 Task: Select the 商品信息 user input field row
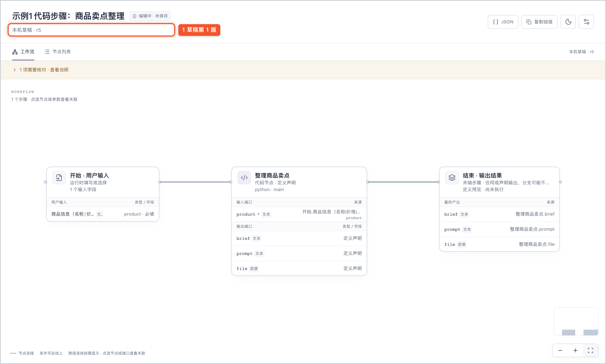pos(103,214)
